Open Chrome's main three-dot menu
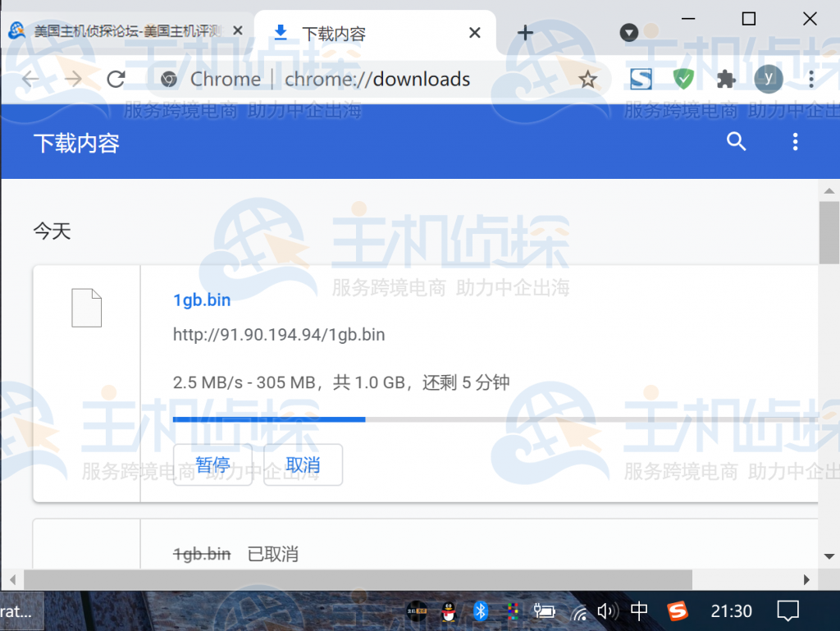Image resolution: width=840 pixels, height=631 pixels. click(811, 80)
